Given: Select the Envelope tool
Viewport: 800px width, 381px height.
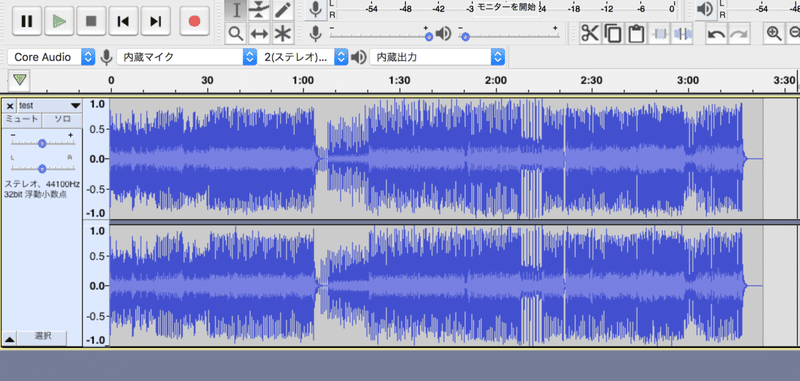Looking at the screenshot, I should 259,10.
